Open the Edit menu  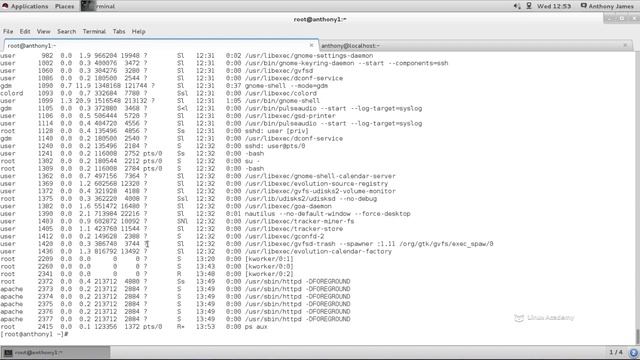click(25, 31)
